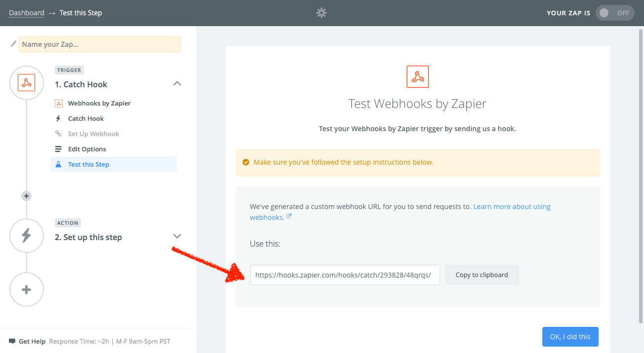
Task: Click the 2. Set up this step heading
Action: click(x=88, y=237)
